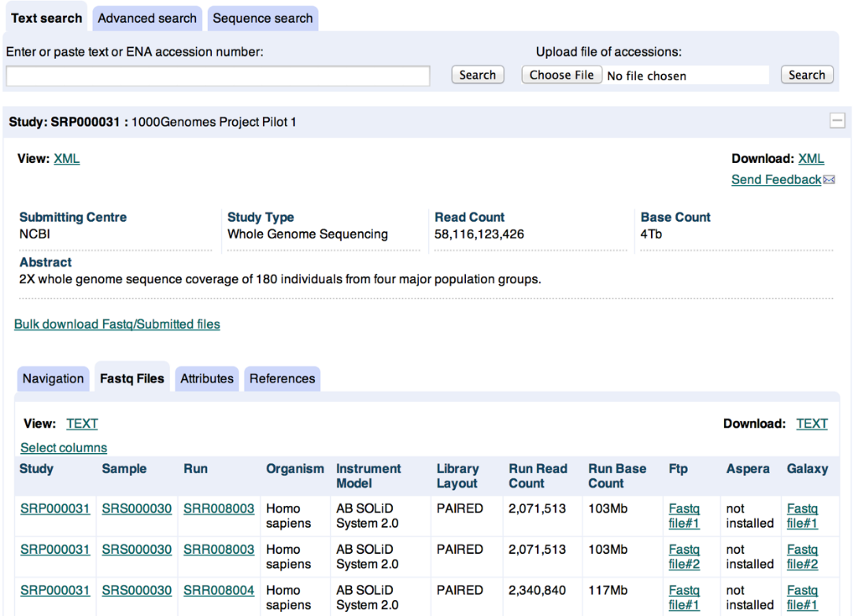The image size is (858, 616).
Task: Click the Choose File button
Action: 561,76
